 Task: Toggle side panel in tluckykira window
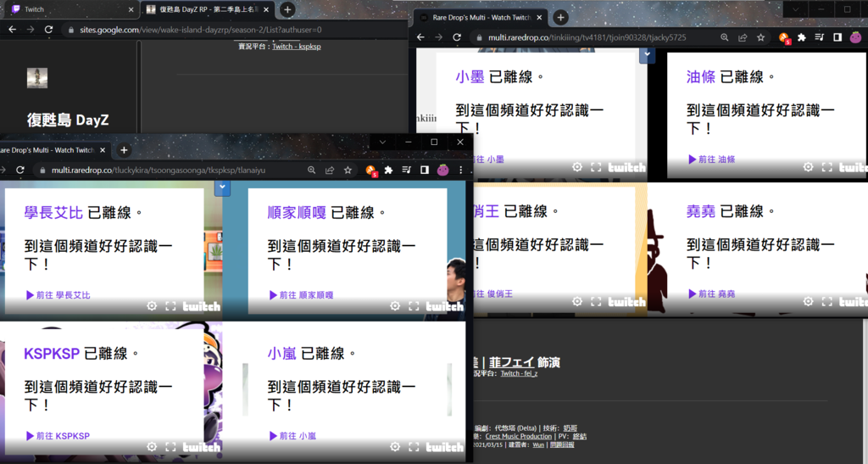click(x=425, y=171)
